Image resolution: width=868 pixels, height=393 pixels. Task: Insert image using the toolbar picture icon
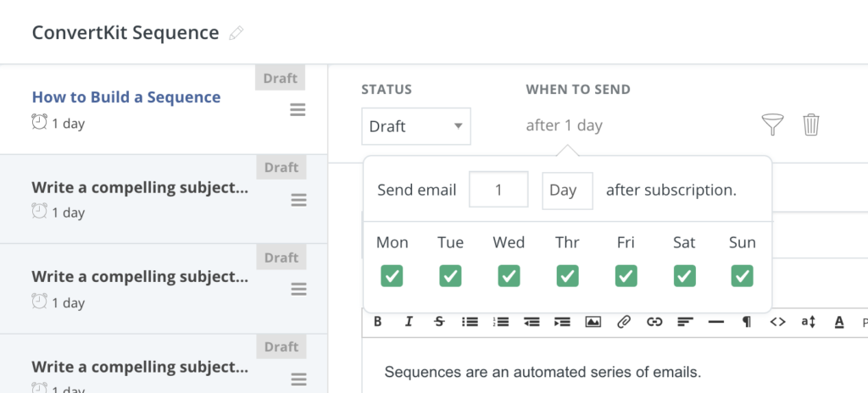pyautogui.click(x=593, y=322)
